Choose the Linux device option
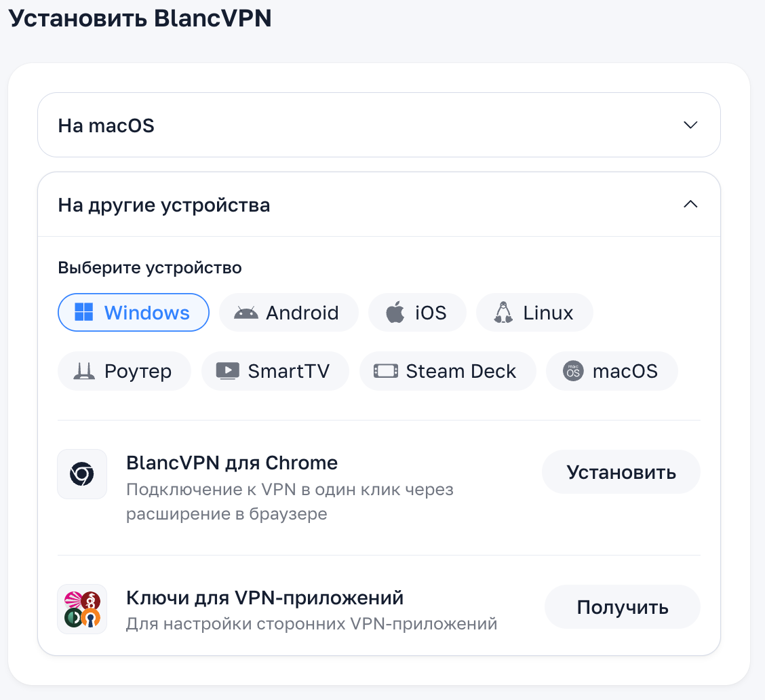 click(x=534, y=313)
